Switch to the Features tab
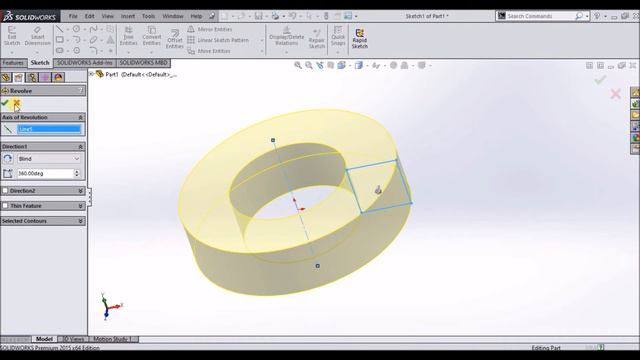 click(13, 63)
